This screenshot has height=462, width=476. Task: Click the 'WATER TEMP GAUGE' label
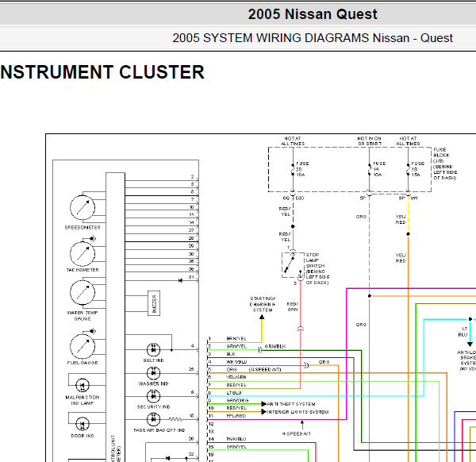click(83, 316)
